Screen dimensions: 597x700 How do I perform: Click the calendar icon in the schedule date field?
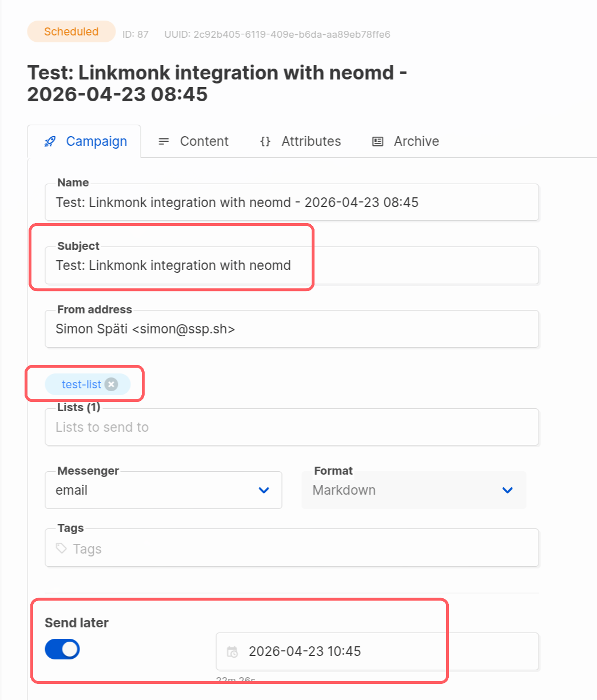point(231,651)
